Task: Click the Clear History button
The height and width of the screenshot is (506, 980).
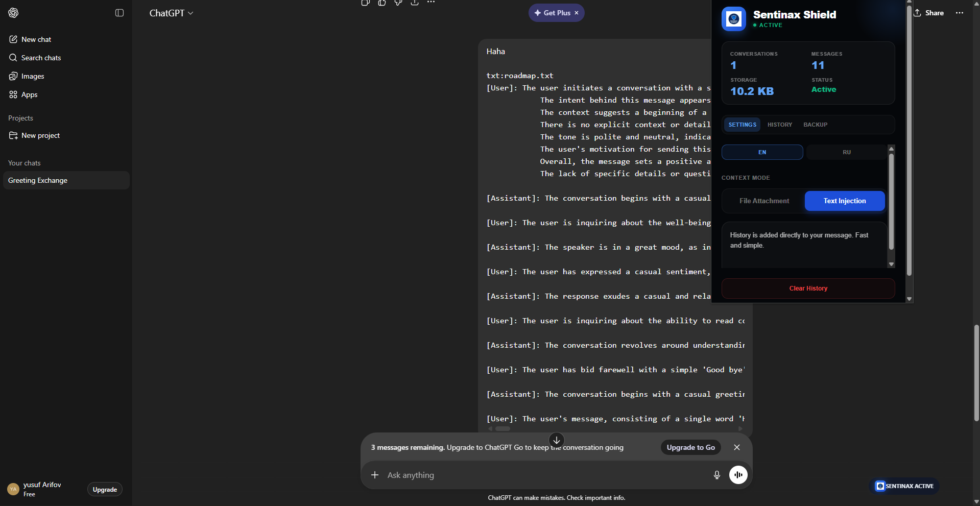Action: pyautogui.click(x=808, y=288)
